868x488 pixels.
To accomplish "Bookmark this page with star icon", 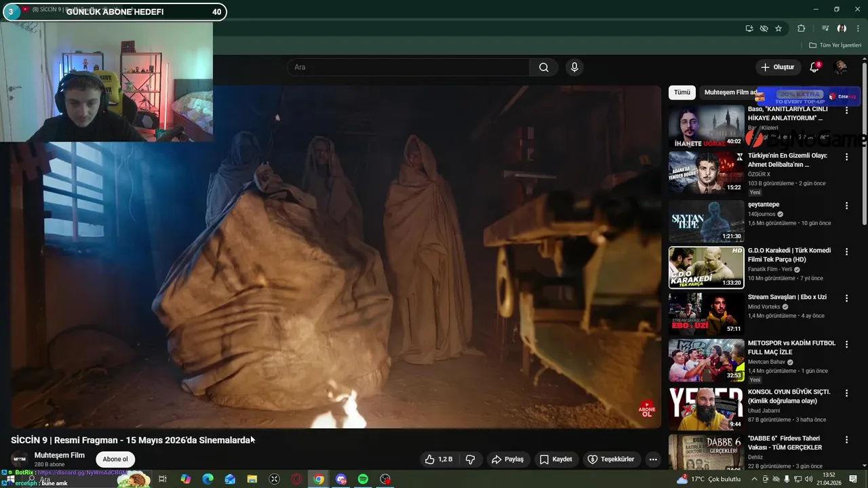I will tap(778, 28).
